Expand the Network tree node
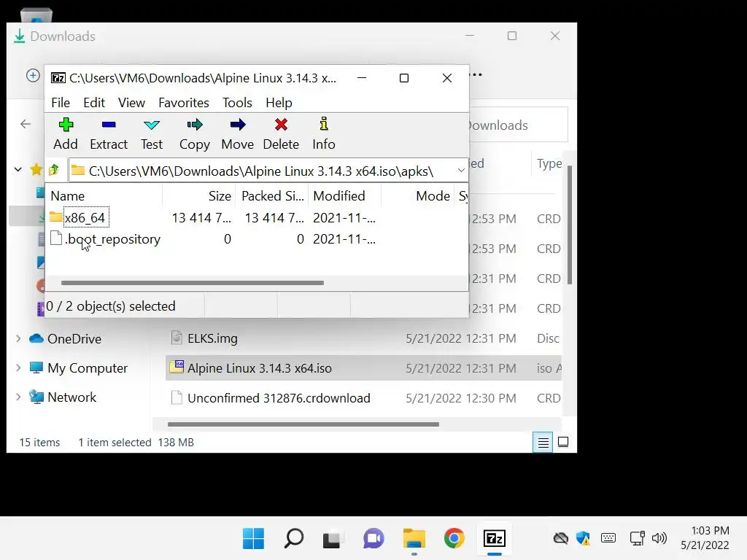The image size is (747, 560). 18,397
